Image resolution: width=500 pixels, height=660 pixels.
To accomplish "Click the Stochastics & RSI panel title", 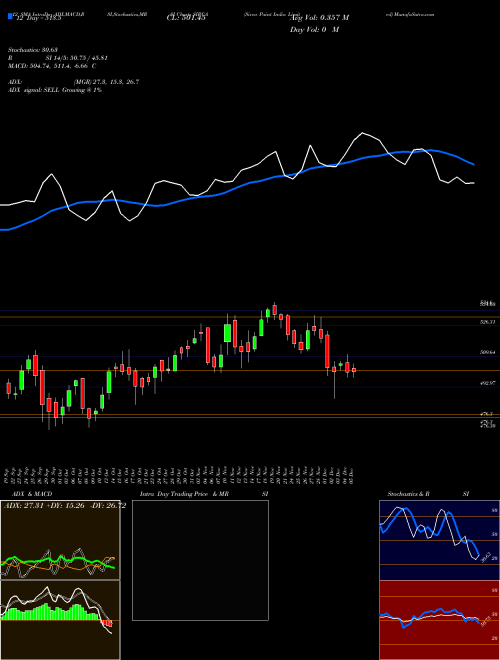I will coord(428,494).
